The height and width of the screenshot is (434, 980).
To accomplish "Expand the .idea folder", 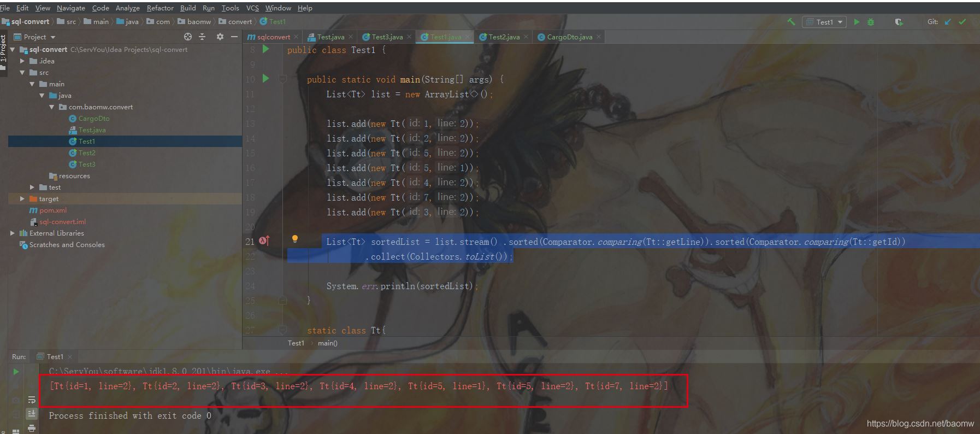I will (x=22, y=61).
